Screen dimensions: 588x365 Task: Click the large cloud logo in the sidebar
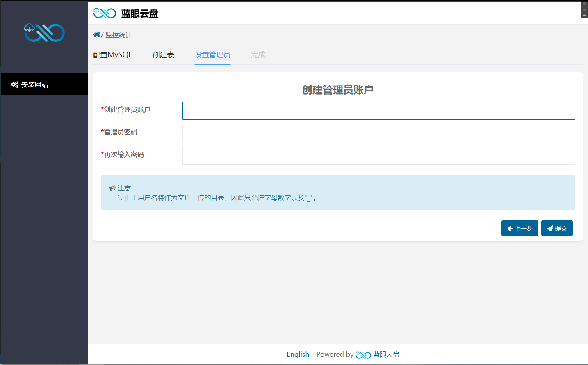click(44, 33)
